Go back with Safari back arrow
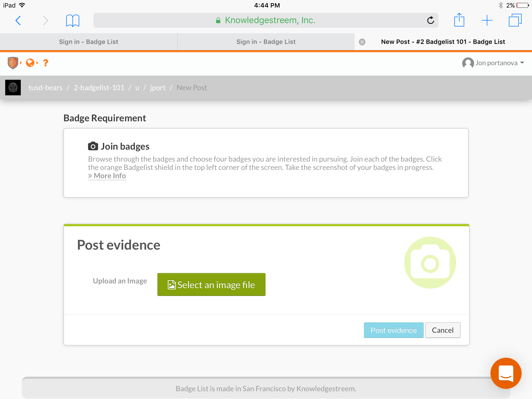Screen dimensions: 532x399 (x=18, y=21)
